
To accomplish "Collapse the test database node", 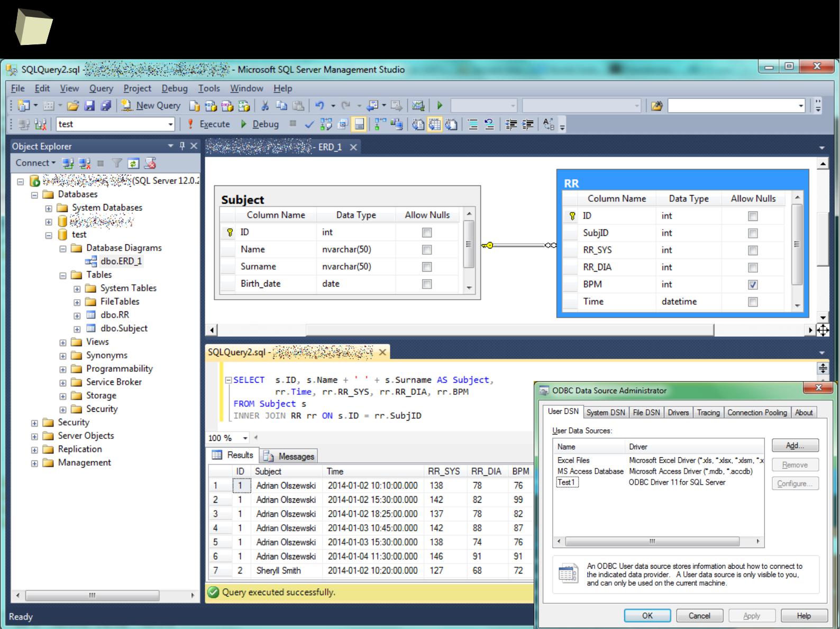I will coord(49,235).
